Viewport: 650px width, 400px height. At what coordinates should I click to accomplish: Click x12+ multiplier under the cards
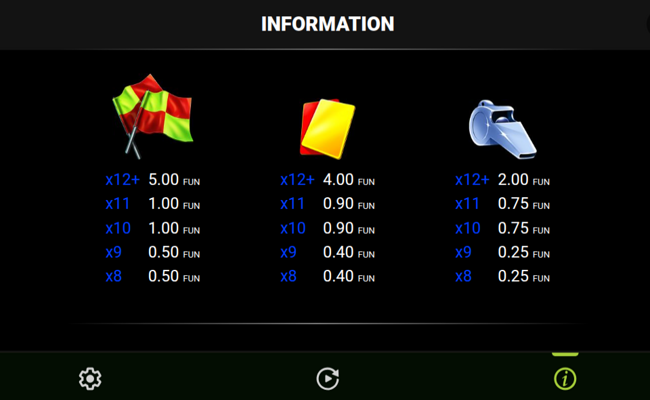pos(297,180)
